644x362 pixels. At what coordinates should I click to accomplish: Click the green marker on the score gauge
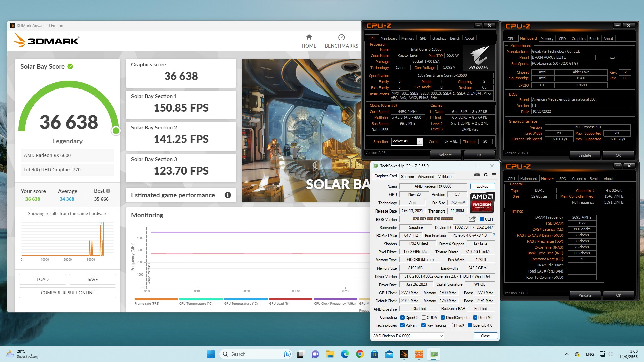click(x=116, y=131)
